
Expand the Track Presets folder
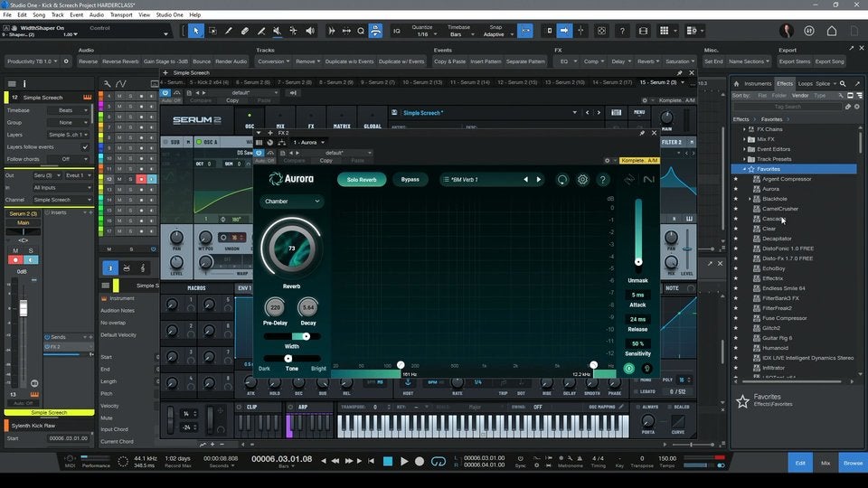point(744,159)
